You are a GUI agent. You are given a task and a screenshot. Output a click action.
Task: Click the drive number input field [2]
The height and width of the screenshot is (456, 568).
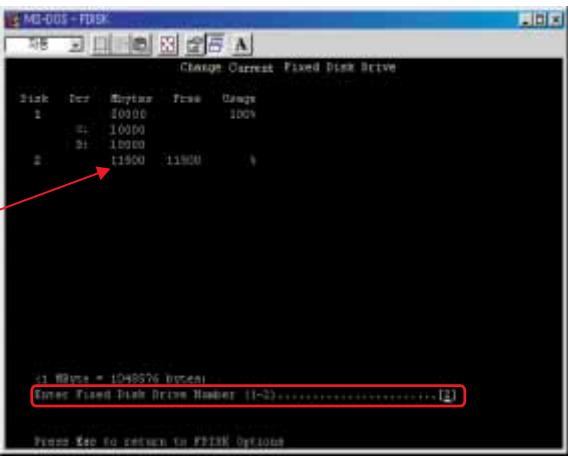[447, 395]
